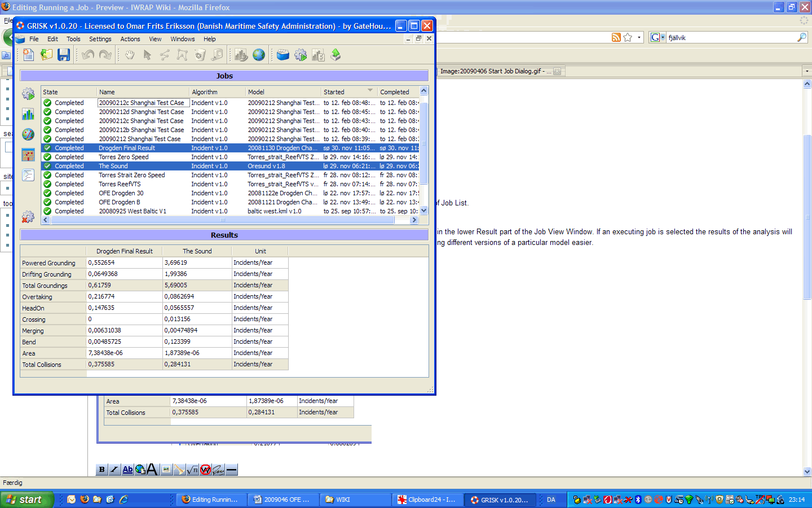Click the math formula icon in wiki editor
The height and width of the screenshot is (508, 812).
pyautogui.click(x=192, y=470)
